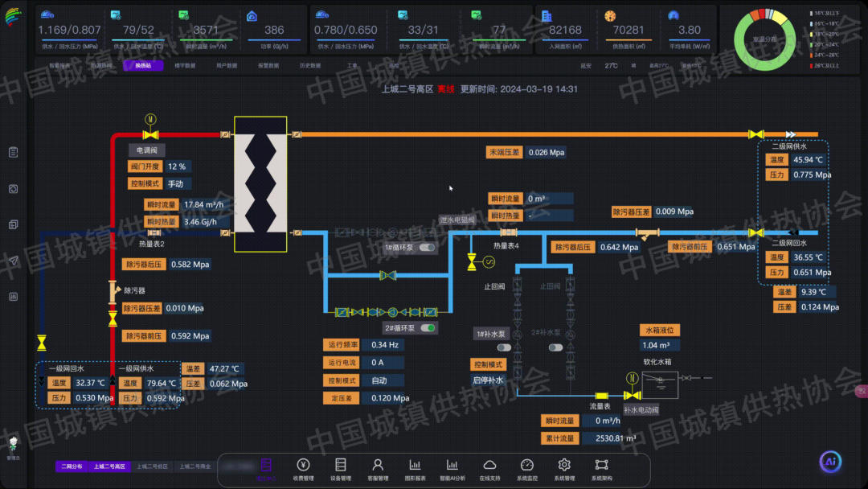Enable the 1#补水泵 switch
The image size is (868, 489).
pos(504,347)
